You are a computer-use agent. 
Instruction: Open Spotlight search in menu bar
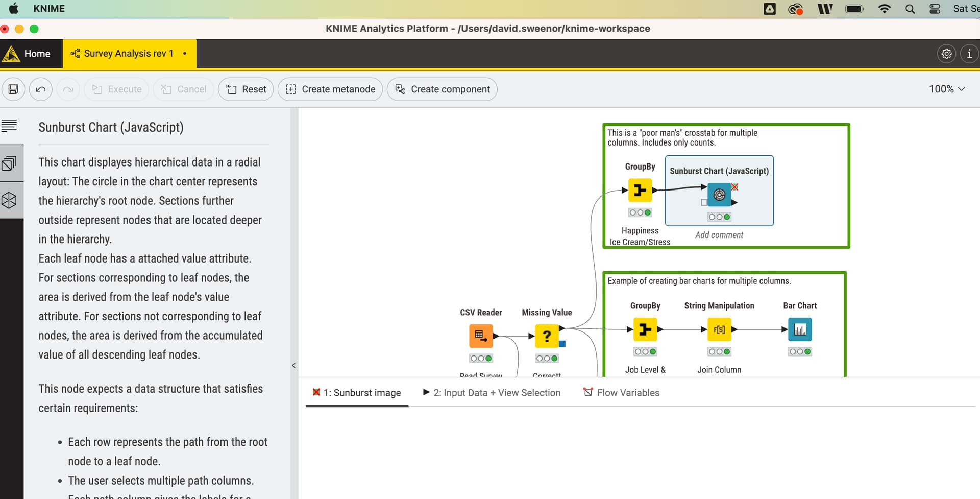tap(910, 9)
